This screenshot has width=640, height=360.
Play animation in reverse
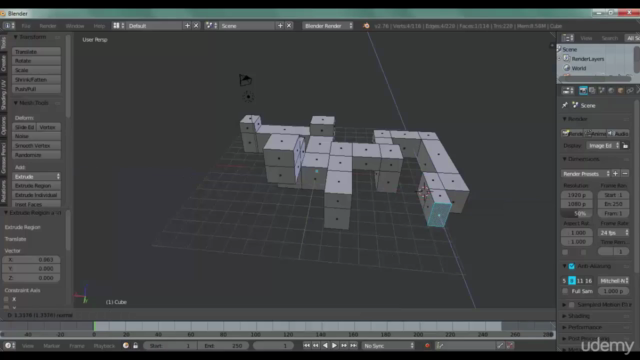(325, 346)
